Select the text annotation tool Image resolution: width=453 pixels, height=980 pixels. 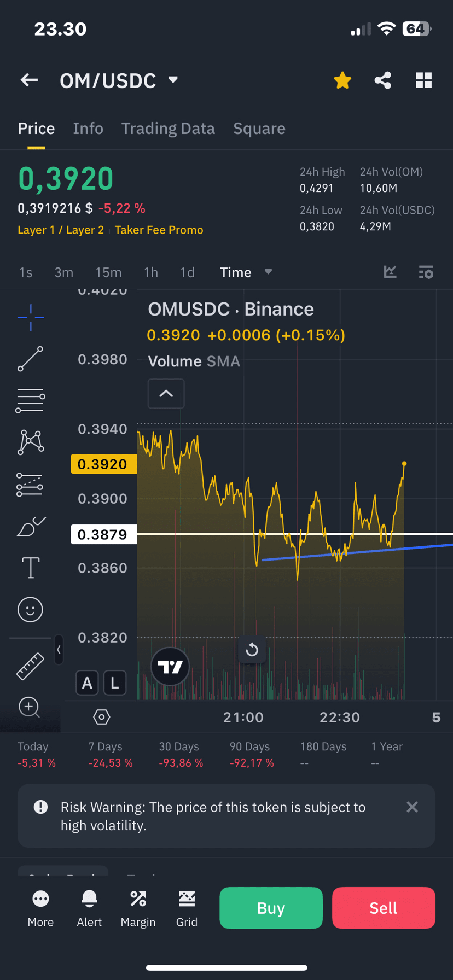(31, 568)
